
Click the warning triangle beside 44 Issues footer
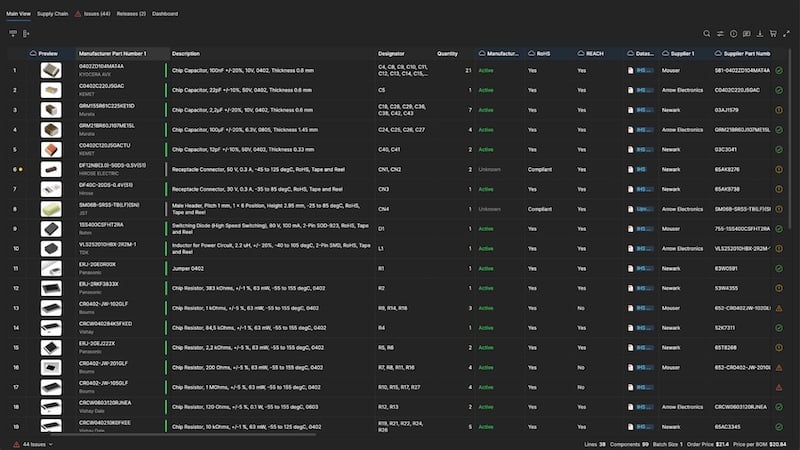[16, 444]
